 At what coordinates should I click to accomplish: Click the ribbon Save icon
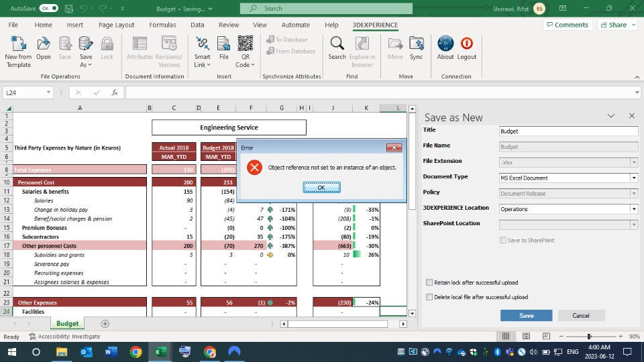click(x=64, y=44)
